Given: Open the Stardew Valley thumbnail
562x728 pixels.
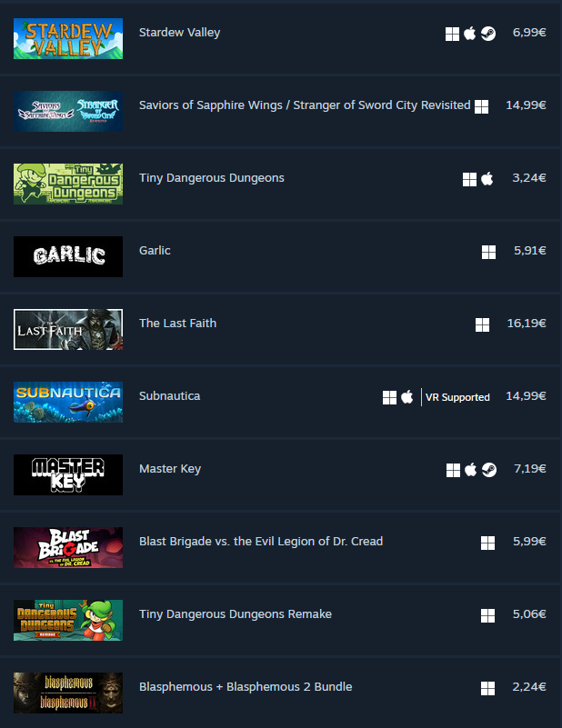Looking at the screenshot, I should [68, 38].
